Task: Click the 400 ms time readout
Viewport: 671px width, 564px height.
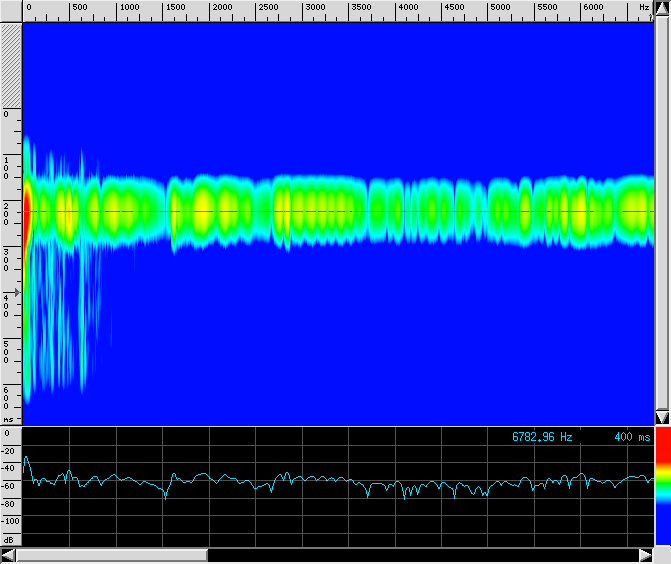Action: click(x=632, y=437)
